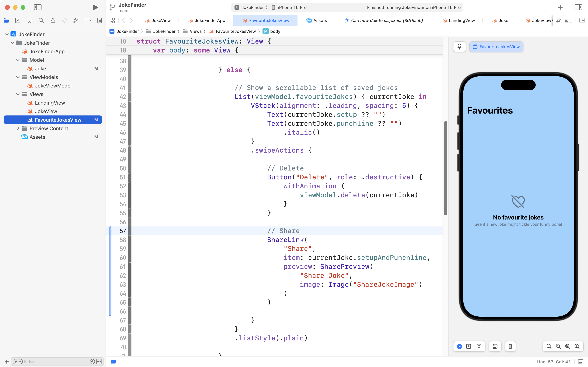Image resolution: width=588 pixels, height=367 pixels.
Task: Switch to the JokeFinderApp tab
Action: [210, 20]
